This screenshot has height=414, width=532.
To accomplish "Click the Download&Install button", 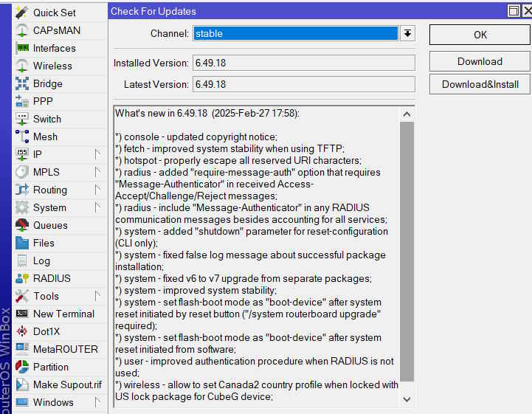I will [x=480, y=84].
